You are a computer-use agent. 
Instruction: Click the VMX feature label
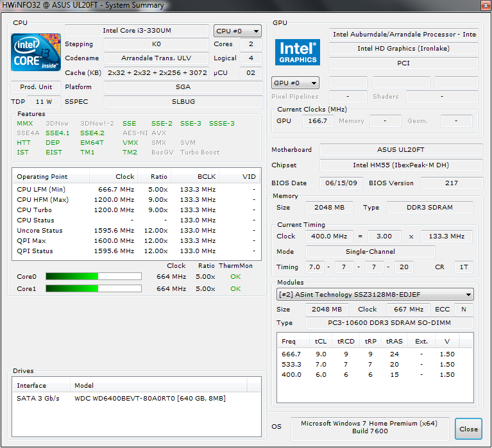tap(130, 143)
